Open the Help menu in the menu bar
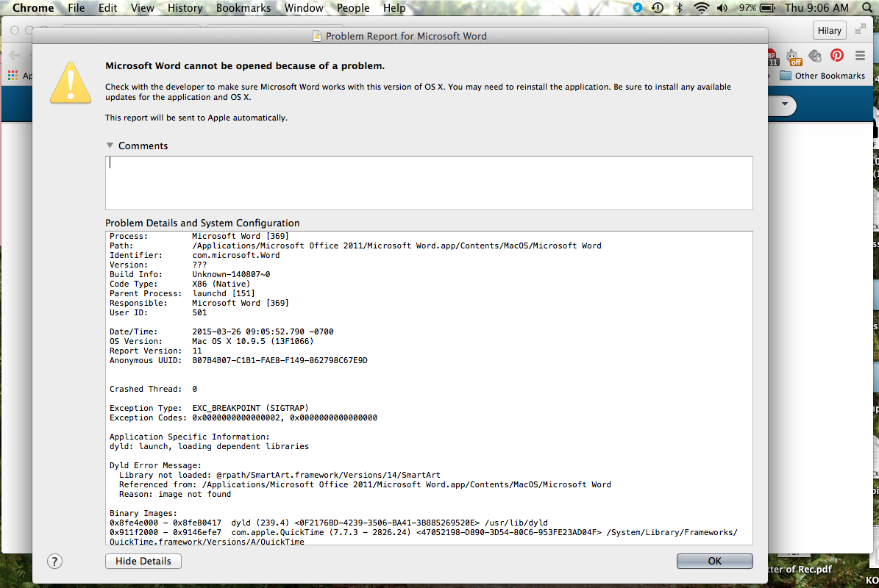Image resolution: width=879 pixels, height=588 pixels. pyautogui.click(x=394, y=8)
